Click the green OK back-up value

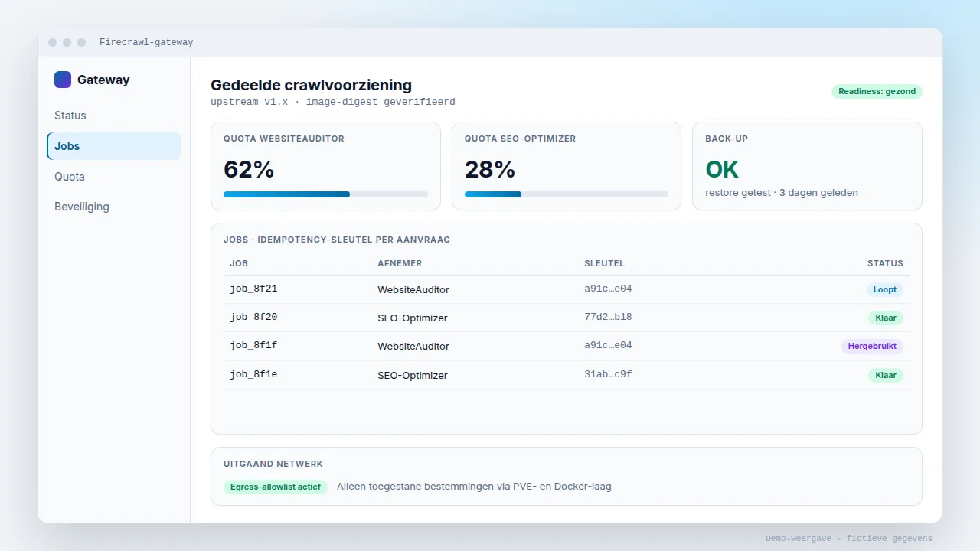pyautogui.click(x=722, y=169)
